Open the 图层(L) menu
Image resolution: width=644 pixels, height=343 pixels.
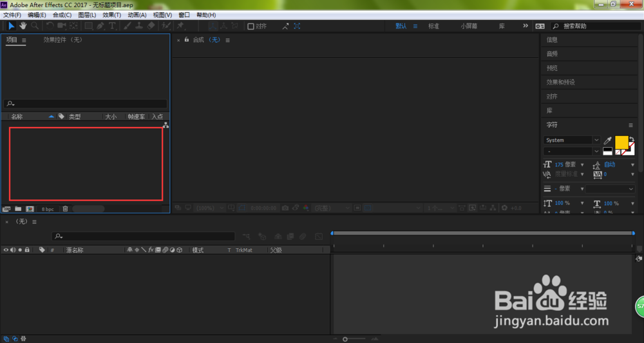[x=87, y=15]
